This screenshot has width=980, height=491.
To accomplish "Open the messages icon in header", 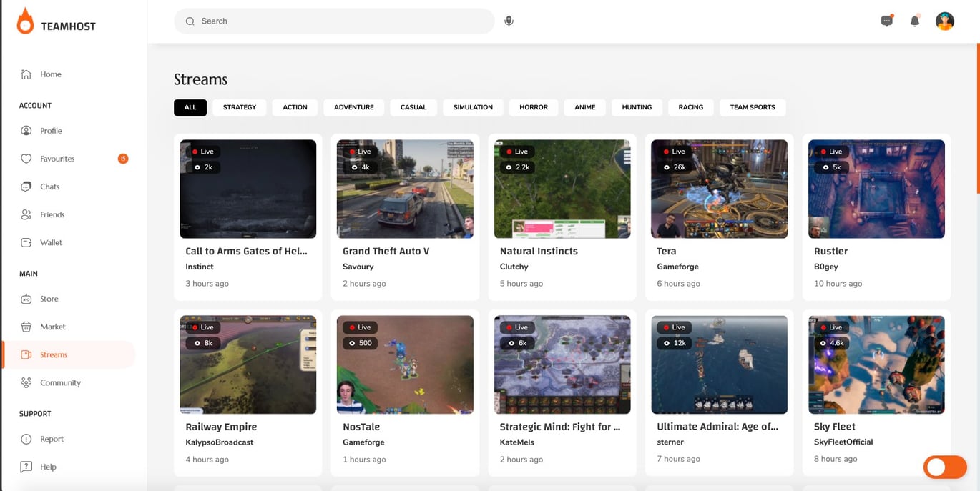I will point(887,21).
